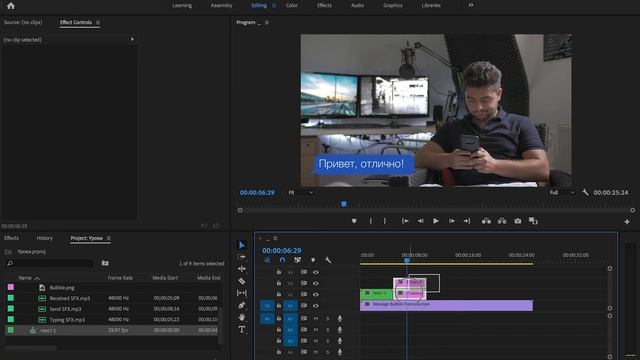Screen dimensions: 640x360
Task: Hide V4 track output eye
Action: pos(316,272)
